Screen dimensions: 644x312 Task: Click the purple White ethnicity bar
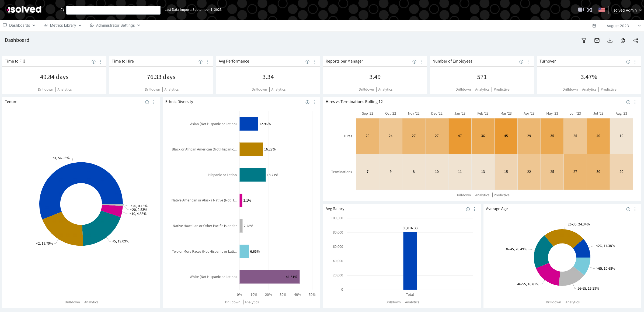point(269,277)
